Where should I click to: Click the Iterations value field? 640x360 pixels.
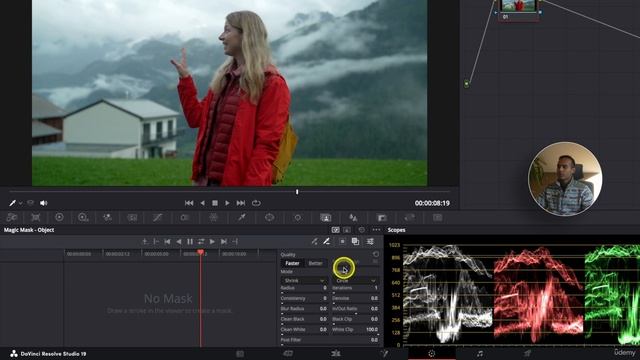coord(376,288)
